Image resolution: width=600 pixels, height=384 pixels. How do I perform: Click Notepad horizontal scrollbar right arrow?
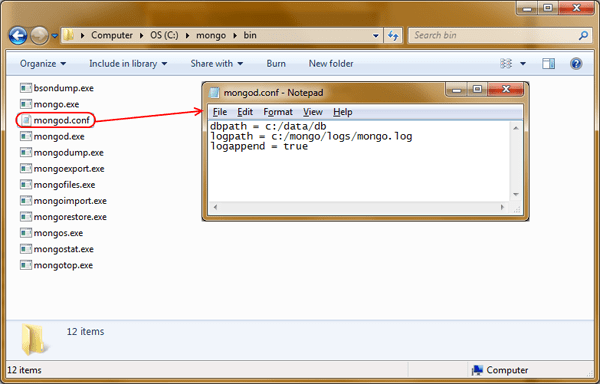(x=502, y=207)
